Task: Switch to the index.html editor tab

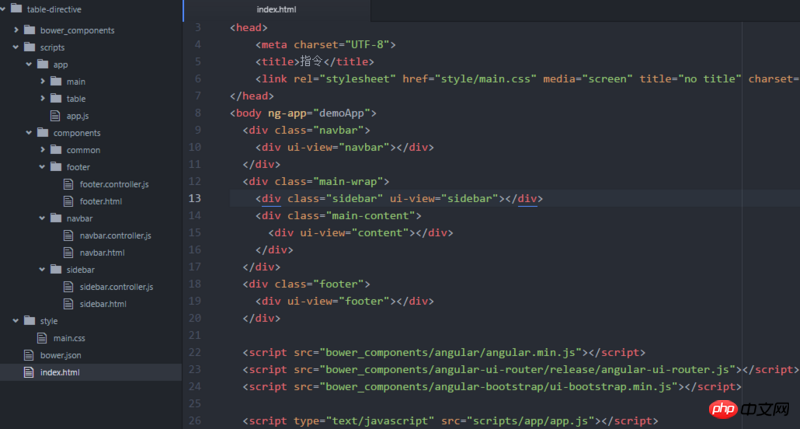Action: point(276,10)
